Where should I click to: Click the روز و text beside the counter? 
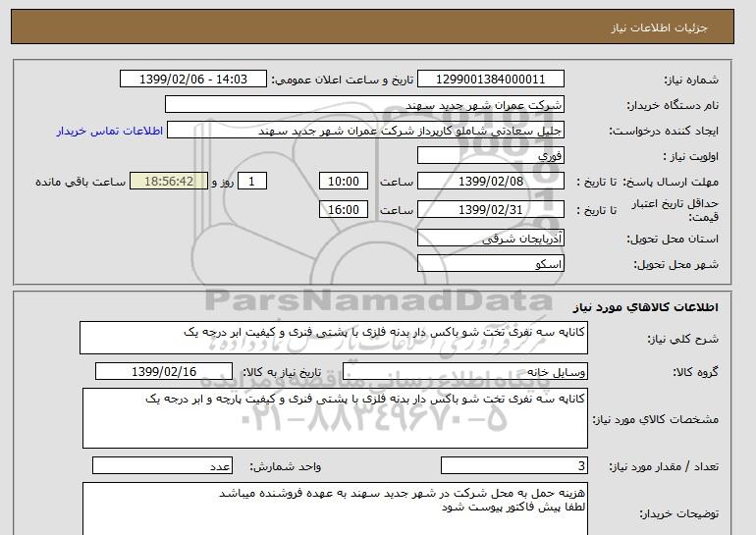(x=223, y=182)
